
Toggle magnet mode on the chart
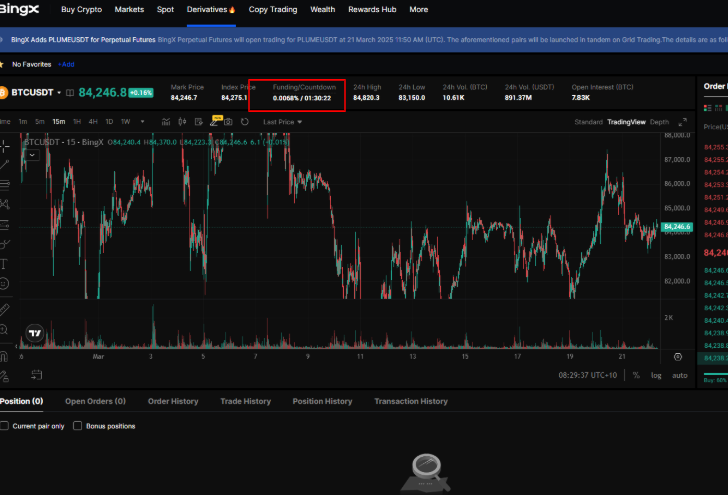coord(4,357)
